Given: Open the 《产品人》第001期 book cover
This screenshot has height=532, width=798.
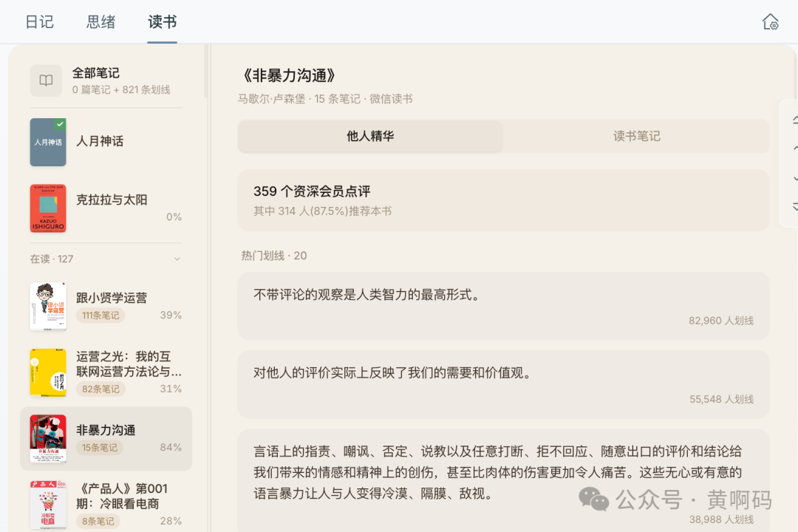Looking at the screenshot, I should tap(48, 505).
